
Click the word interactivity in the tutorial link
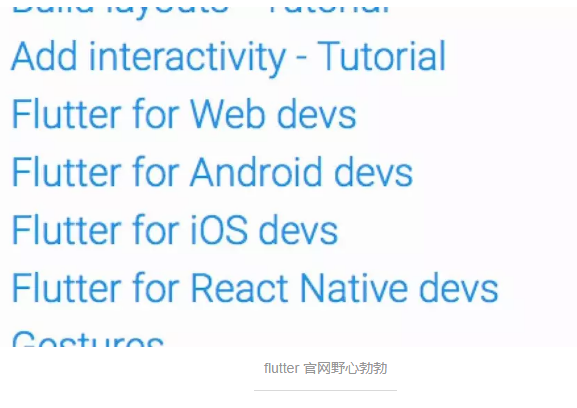188,57
